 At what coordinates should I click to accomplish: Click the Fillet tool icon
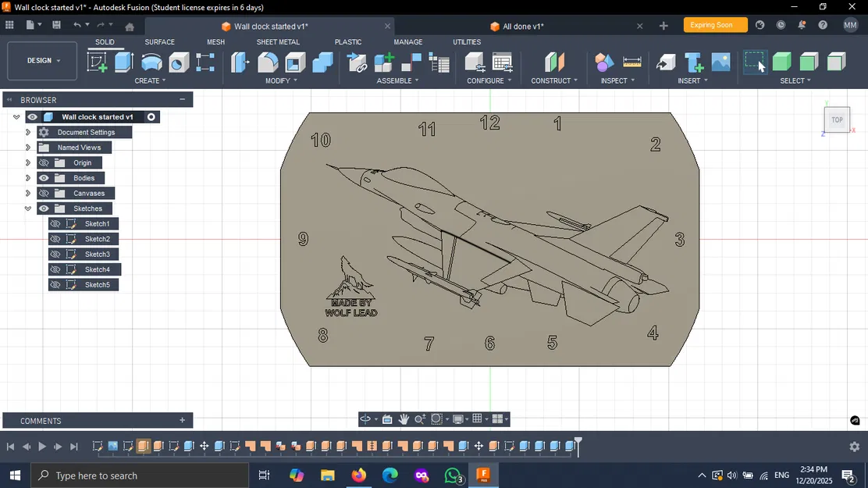pos(268,62)
